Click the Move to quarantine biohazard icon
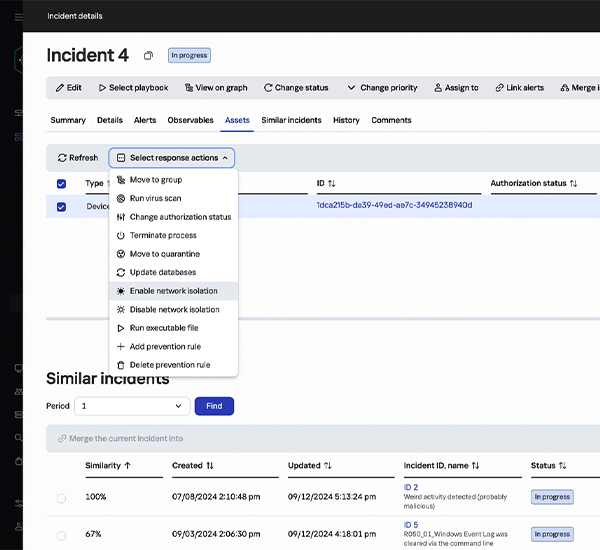The width and height of the screenshot is (600, 550). [121, 254]
